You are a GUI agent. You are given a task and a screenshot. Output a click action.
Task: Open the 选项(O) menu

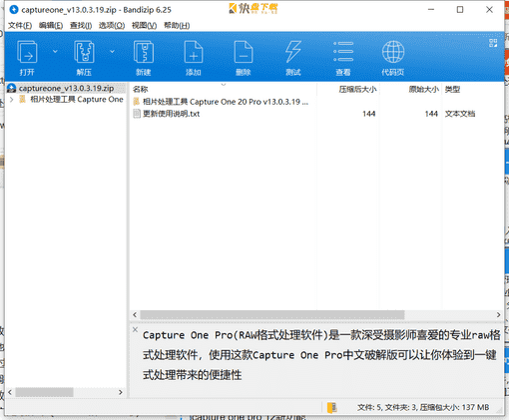point(112,25)
